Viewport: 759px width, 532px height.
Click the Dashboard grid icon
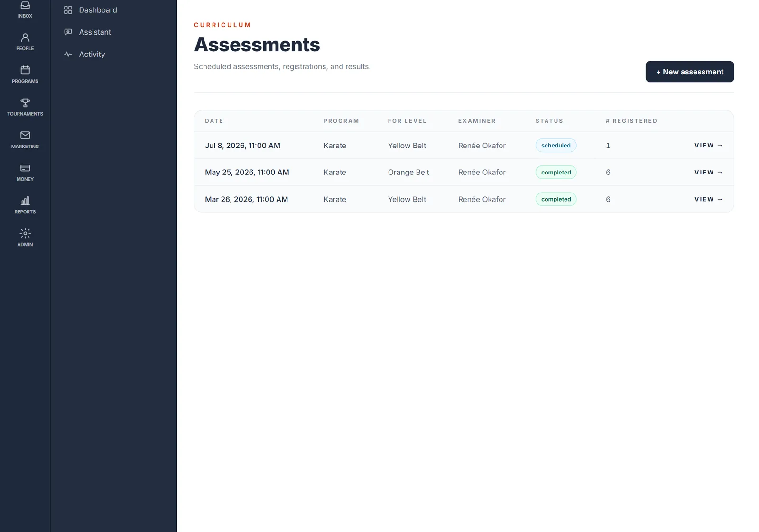coord(68,10)
